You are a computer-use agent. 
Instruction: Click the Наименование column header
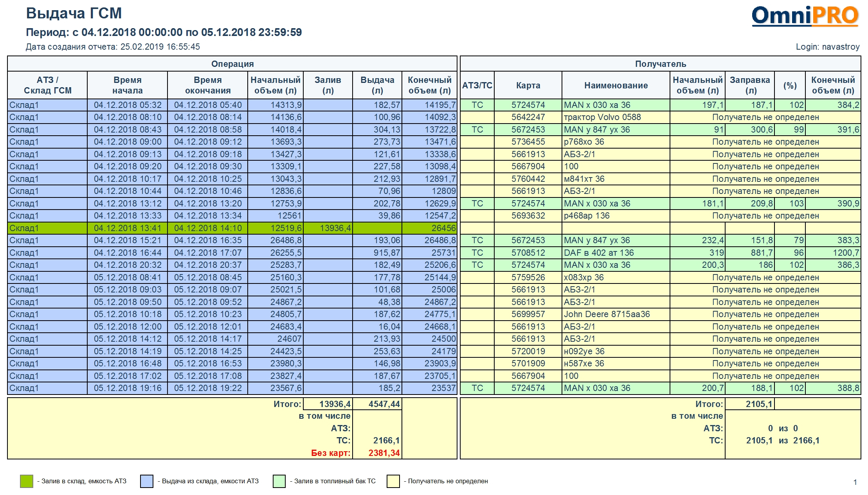click(x=616, y=85)
